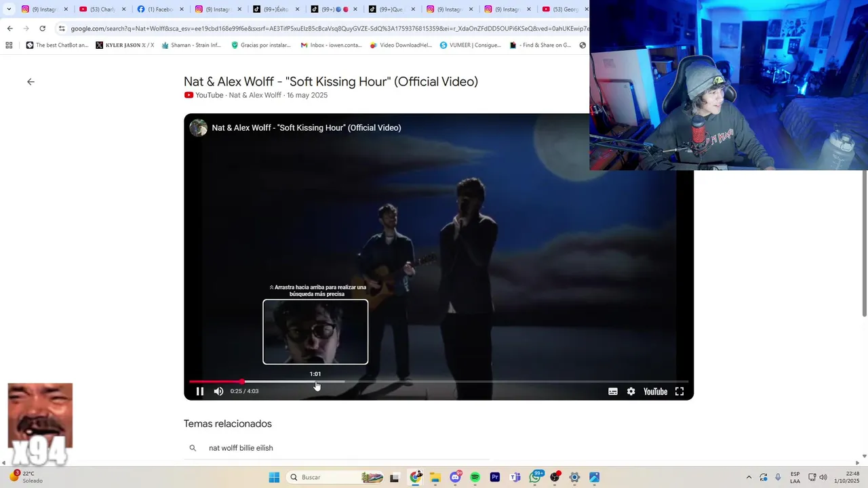The width and height of the screenshot is (868, 488).
Task: Toggle subtitles on the video player
Action: coord(613,391)
